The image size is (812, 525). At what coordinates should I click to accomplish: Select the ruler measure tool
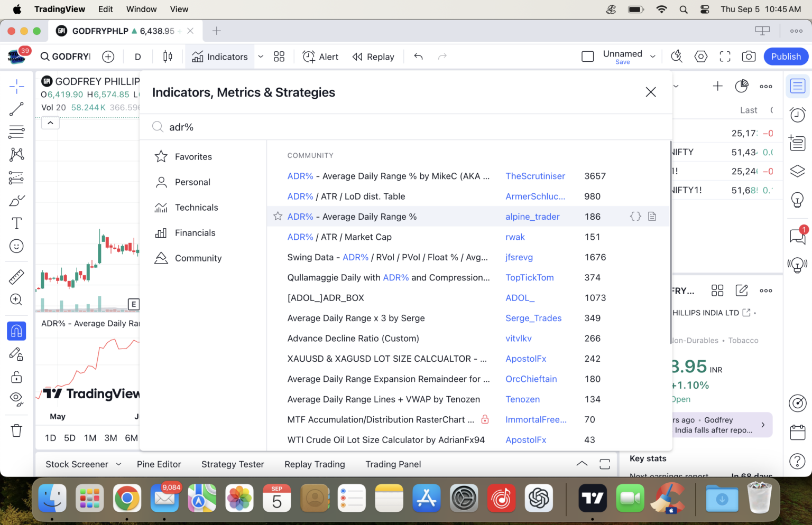(16, 277)
